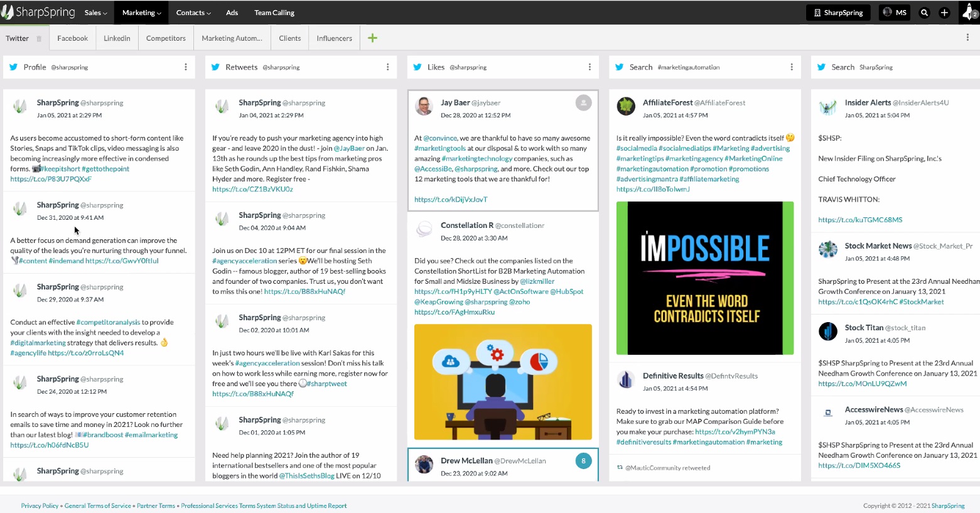
Task: Open link https://t.co/DlM5XO466S
Action: (x=859, y=465)
